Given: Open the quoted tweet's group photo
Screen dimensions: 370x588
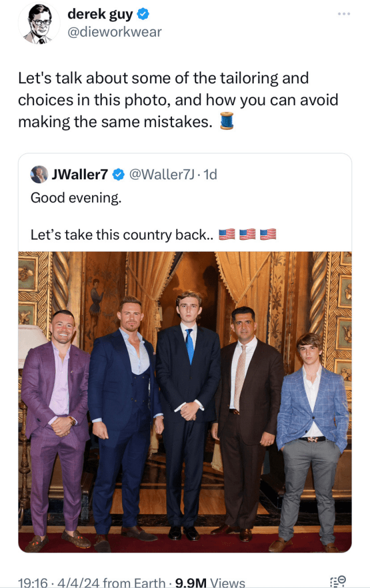Looking at the screenshot, I should (185, 401).
